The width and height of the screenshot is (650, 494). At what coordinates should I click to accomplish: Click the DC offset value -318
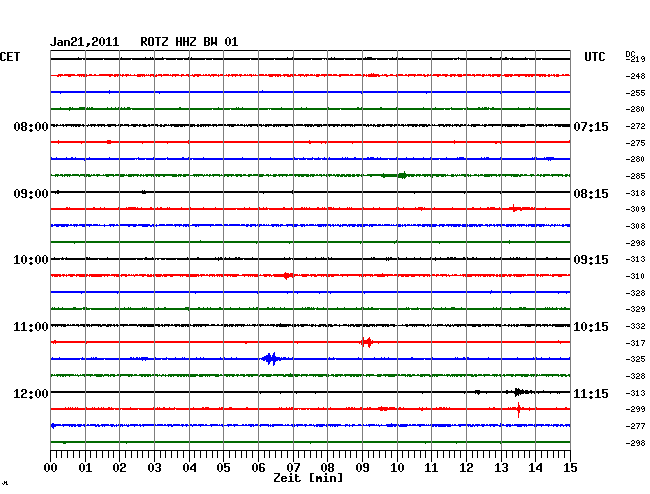pyautogui.click(x=635, y=193)
